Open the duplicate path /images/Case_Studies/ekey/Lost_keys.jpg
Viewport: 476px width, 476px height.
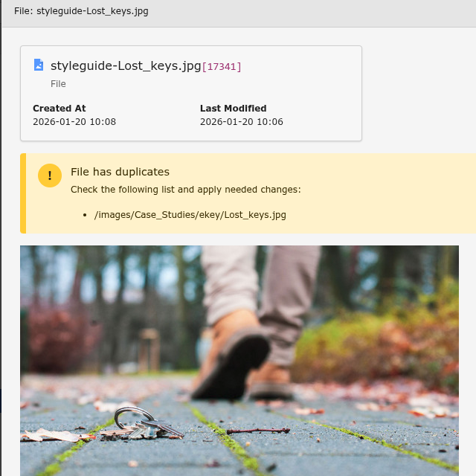(x=190, y=215)
